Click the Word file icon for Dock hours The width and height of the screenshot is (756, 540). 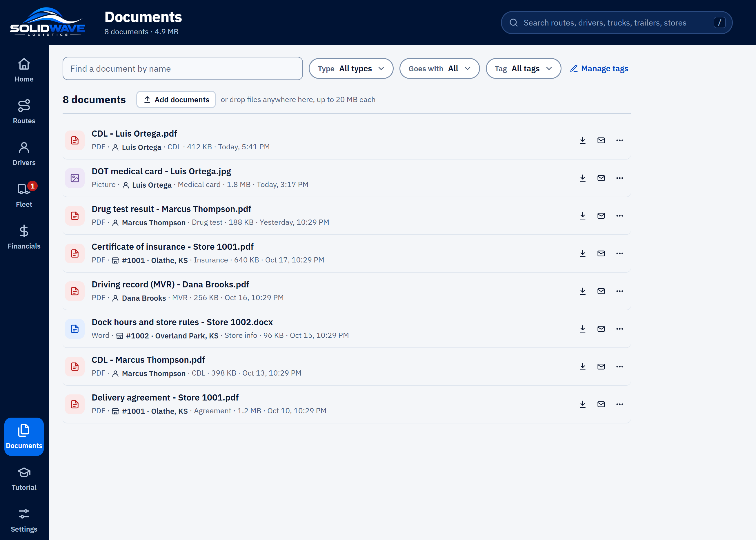click(x=75, y=329)
